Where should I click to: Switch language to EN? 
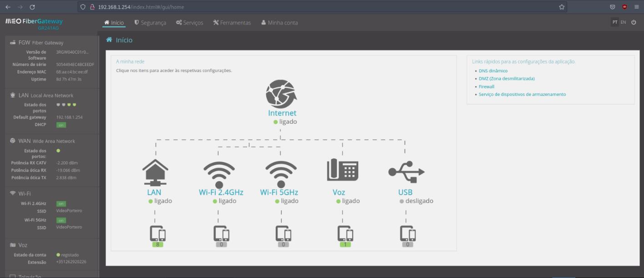pyautogui.click(x=623, y=22)
